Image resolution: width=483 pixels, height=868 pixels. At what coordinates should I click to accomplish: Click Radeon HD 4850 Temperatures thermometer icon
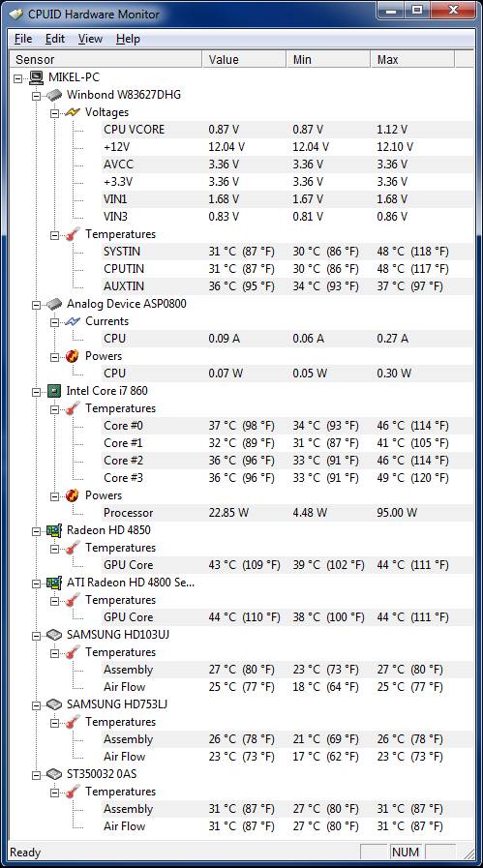[73, 548]
